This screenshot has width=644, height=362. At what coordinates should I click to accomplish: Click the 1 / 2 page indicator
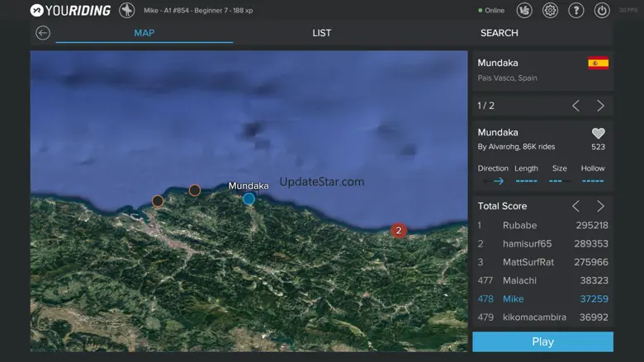(x=485, y=106)
